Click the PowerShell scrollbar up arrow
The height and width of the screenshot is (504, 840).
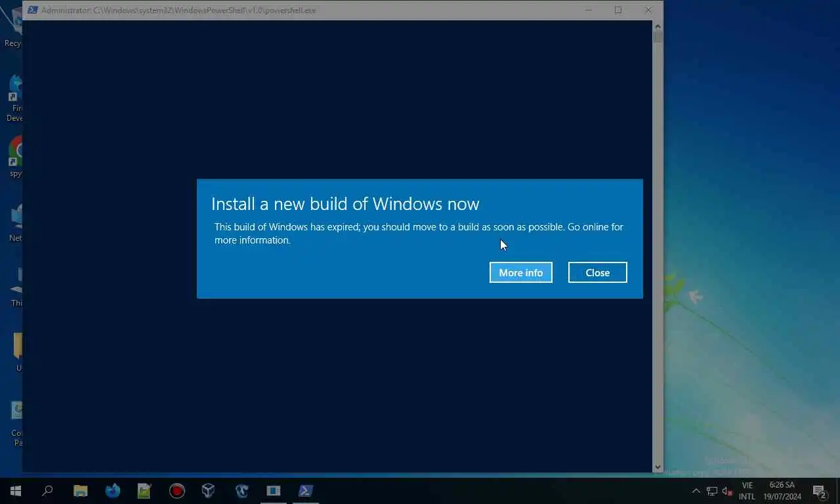658,26
